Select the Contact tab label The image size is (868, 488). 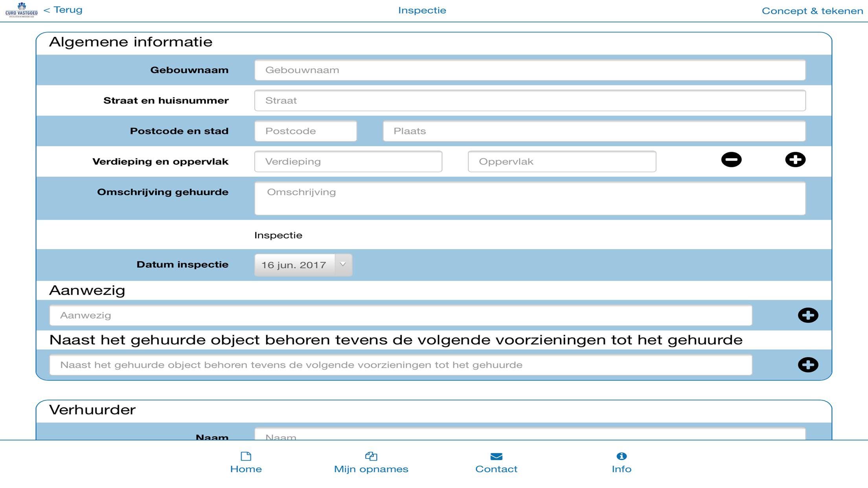(496, 469)
